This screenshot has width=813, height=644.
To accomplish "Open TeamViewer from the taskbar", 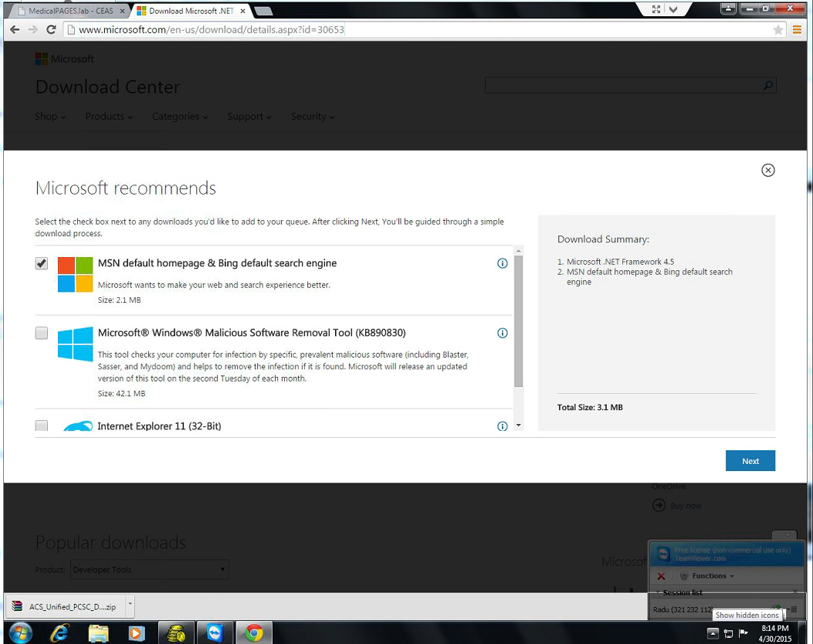I will coord(215,633).
